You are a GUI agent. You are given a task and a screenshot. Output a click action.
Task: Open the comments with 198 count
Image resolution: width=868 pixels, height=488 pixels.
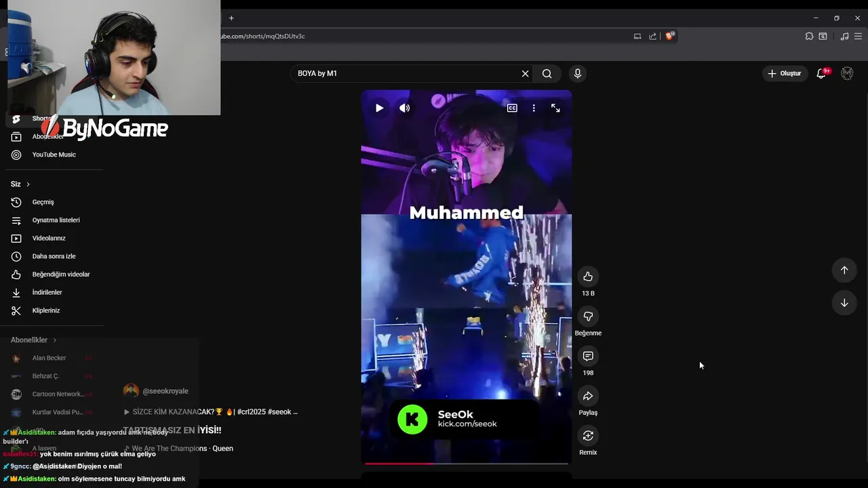pos(588,356)
